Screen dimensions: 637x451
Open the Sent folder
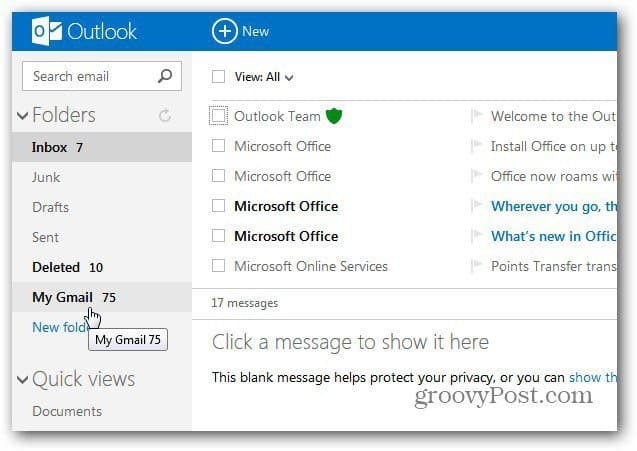tap(102, 237)
